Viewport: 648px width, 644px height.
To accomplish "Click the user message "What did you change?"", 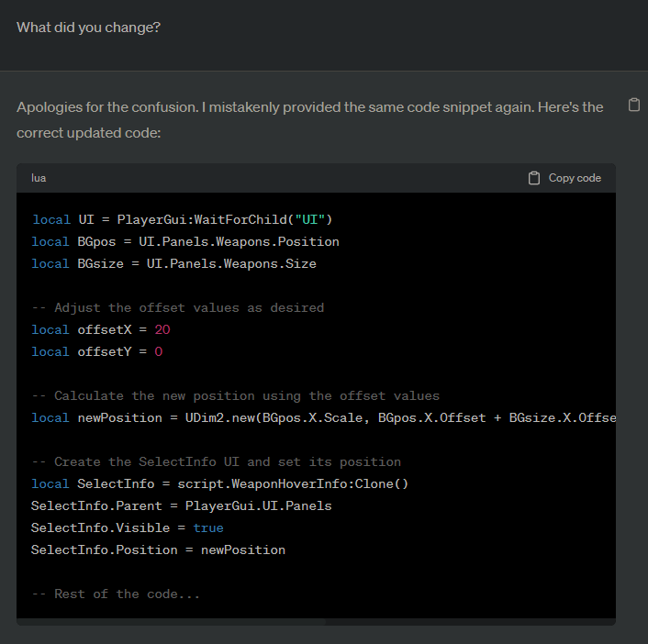I will pos(88,28).
